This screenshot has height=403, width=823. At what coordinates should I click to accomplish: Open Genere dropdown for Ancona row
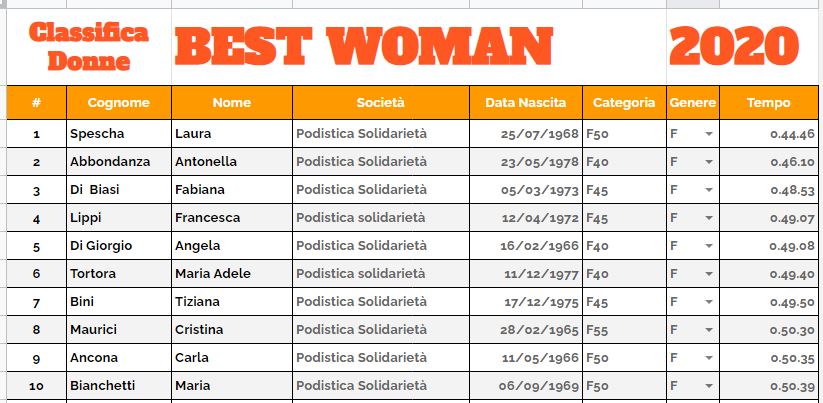pyautogui.click(x=709, y=358)
